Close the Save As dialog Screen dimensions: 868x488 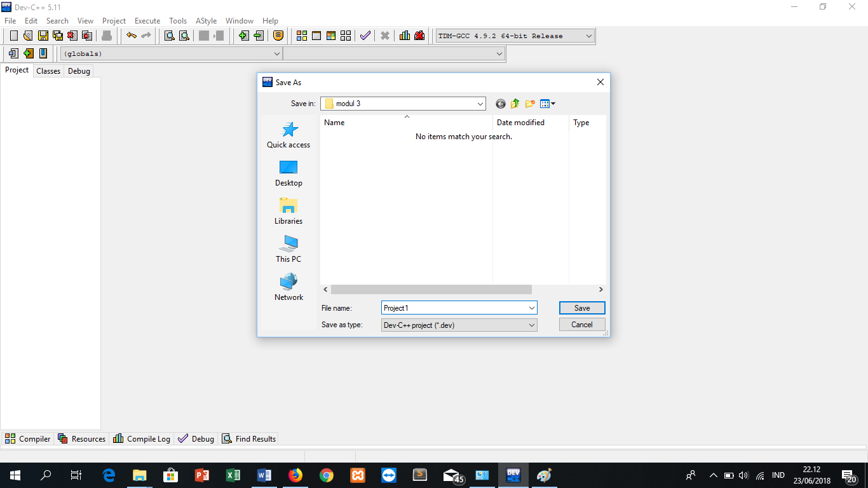pos(600,83)
